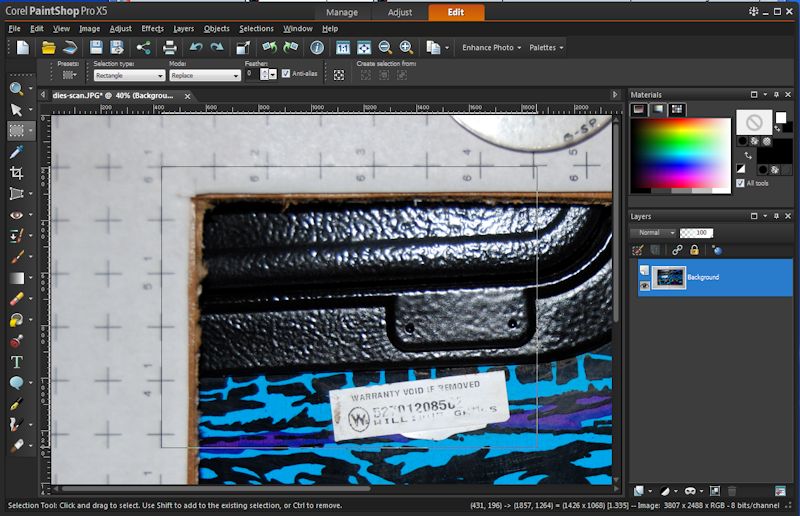Select the Text tool
The height and width of the screenshot is (516, 800).
pyautogui.click(x=16, y=362)
